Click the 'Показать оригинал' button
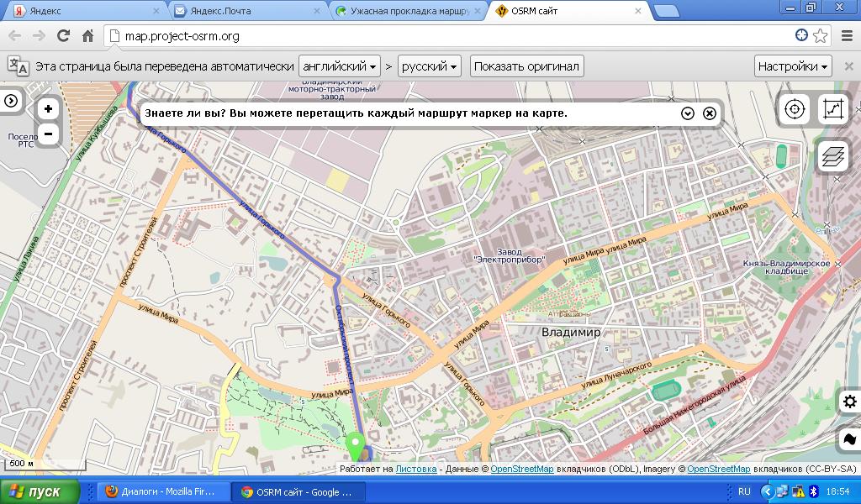 [x=526, y=66]
